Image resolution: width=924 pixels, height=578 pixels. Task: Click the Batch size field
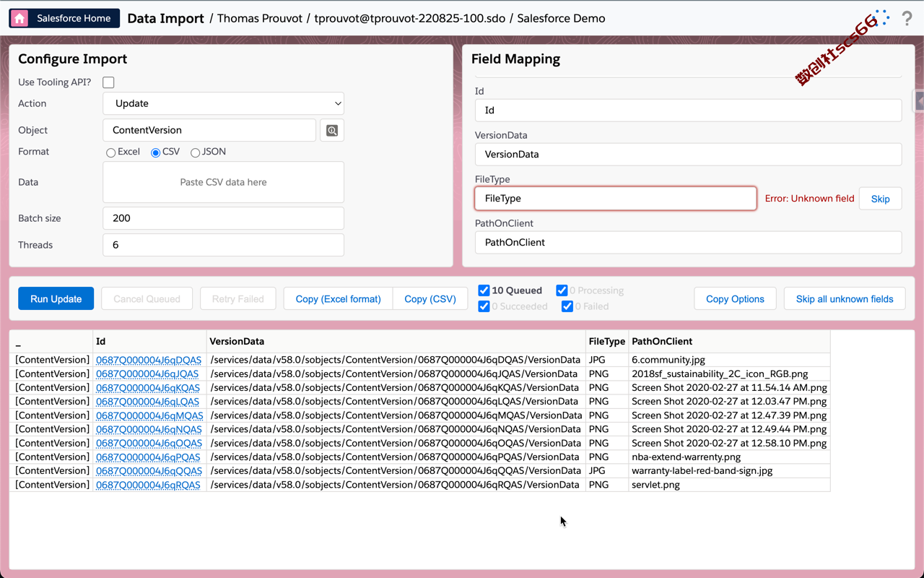click(223, 218)
